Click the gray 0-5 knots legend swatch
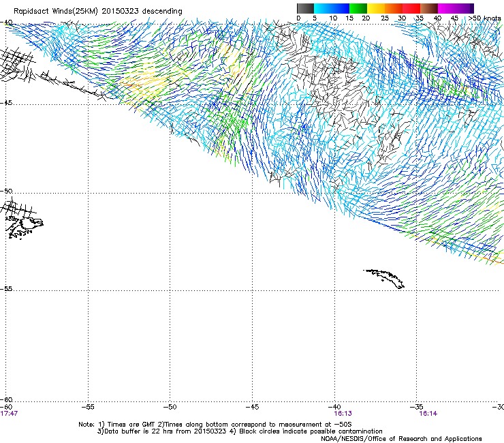The height and width of the screenshot is (443, 504). coord(305,8)
